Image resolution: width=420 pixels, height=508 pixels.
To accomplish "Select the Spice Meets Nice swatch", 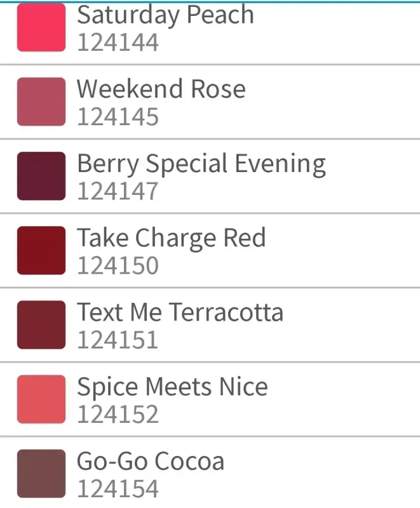I will tap(41, 399).
